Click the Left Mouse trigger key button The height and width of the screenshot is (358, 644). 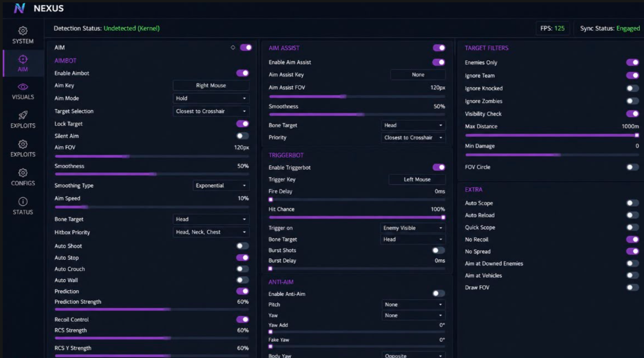pyautogui.click(x=417, y=179)
